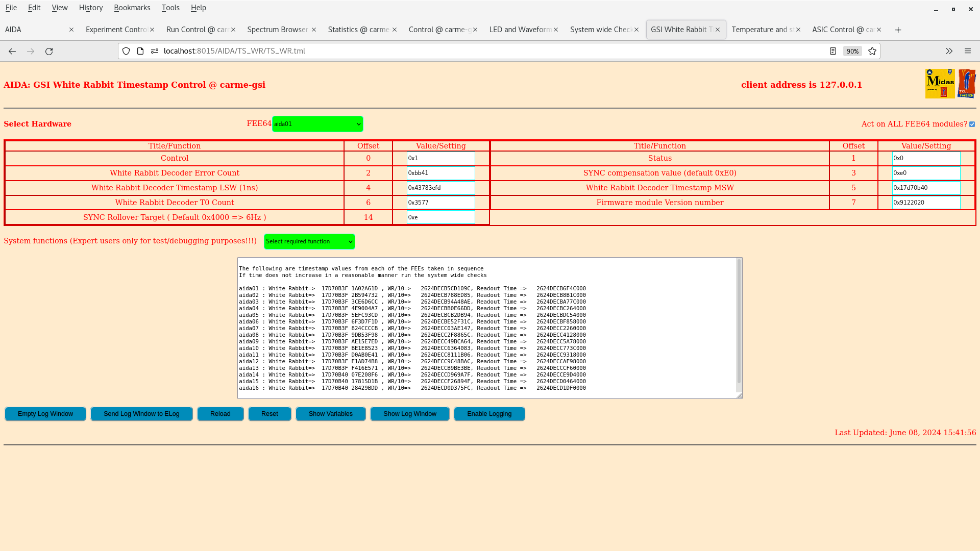Toggle Act on ALL FEE64 modules checkbox
The width and height of the screenshot is (980, 551).
click(972, 124)
